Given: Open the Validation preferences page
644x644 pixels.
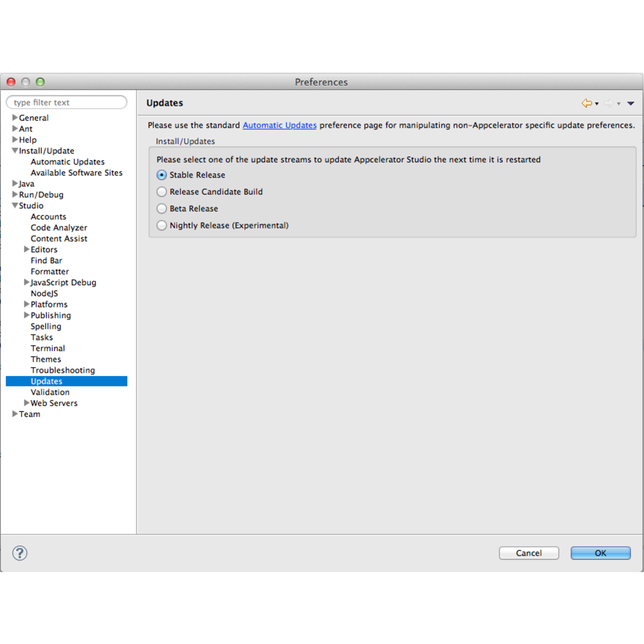Looking at the screenshot, I should [50, 392].
